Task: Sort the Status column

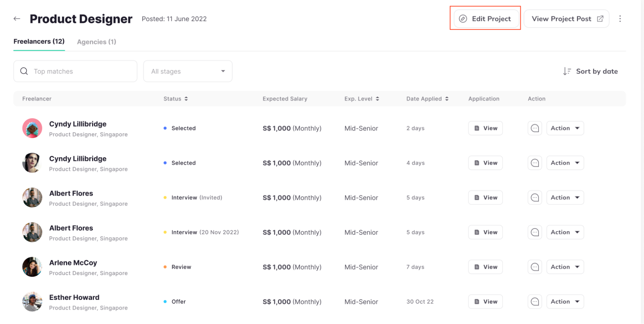Action: tap(186, 99)
